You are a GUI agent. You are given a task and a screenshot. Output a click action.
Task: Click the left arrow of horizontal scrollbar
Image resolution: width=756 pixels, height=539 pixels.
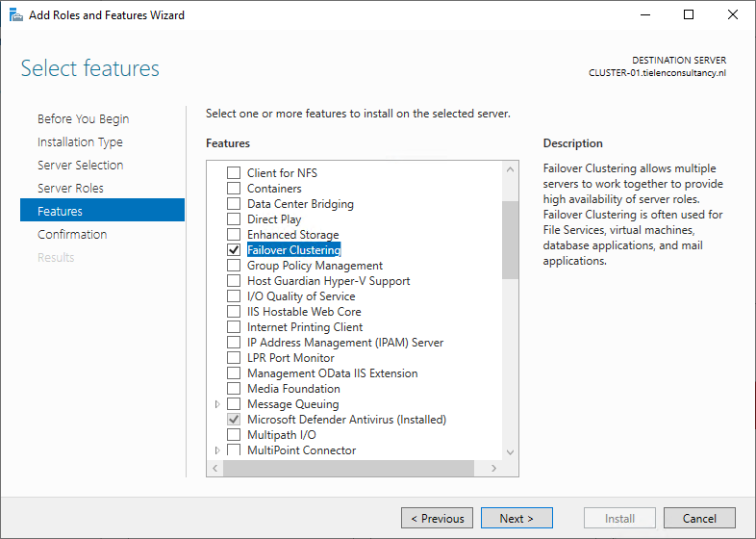point(215,468)
